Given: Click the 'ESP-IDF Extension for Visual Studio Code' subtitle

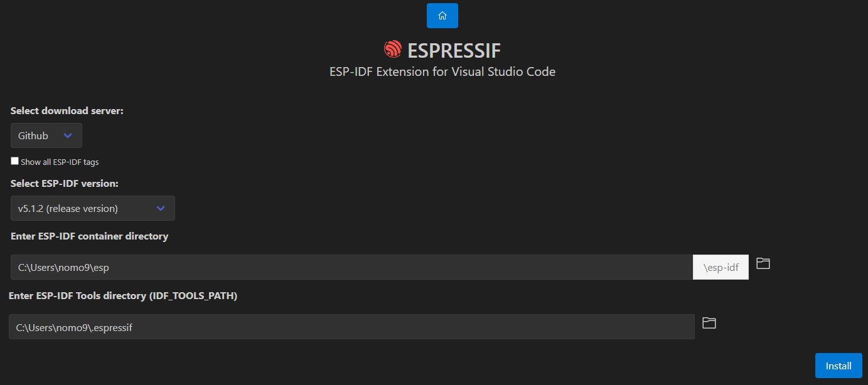Looking at the screenshot, I should point(442,71).
